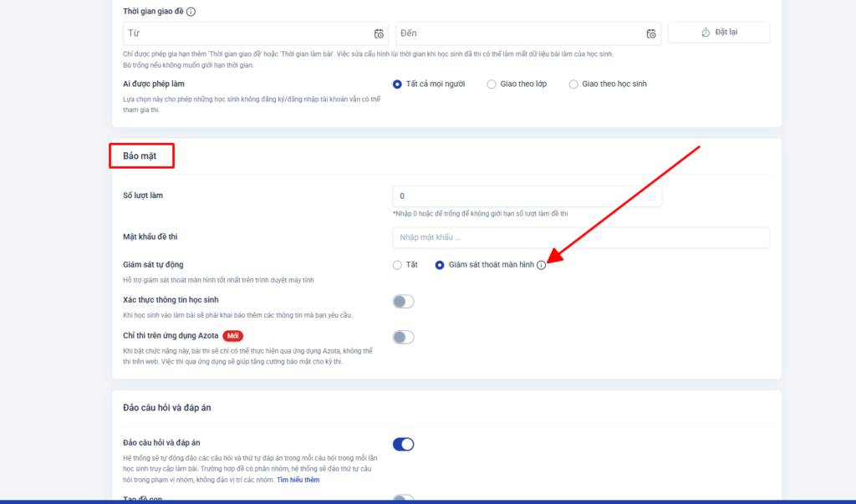Select the Tất cả mọi người radio option
This screenshot has height=504, width=856.
(x=397, y=84)
